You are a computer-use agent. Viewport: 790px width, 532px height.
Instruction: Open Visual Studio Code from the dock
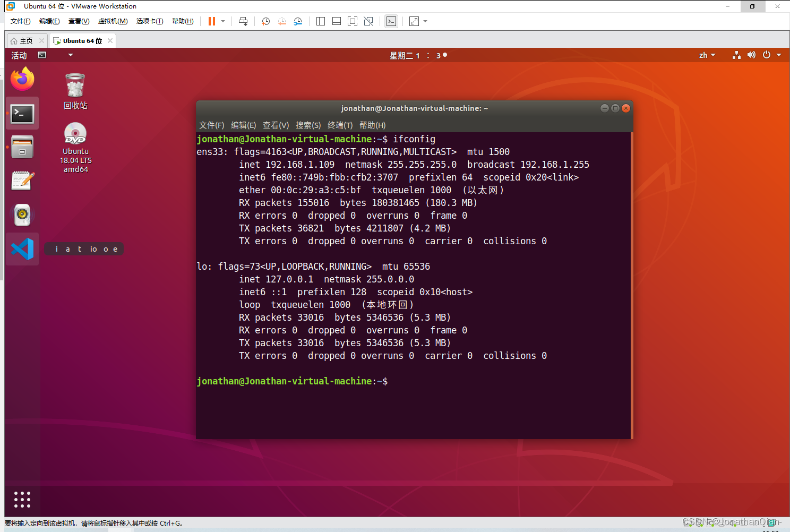[x=22, y=249]
